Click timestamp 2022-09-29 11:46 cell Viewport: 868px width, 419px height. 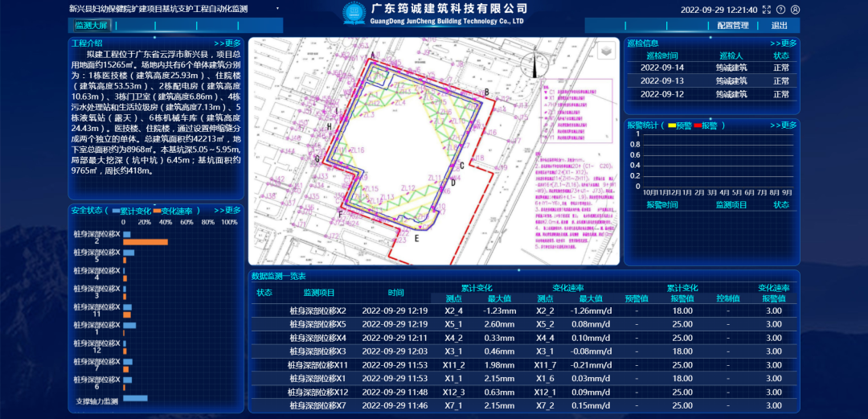click(x=395, y=405)
